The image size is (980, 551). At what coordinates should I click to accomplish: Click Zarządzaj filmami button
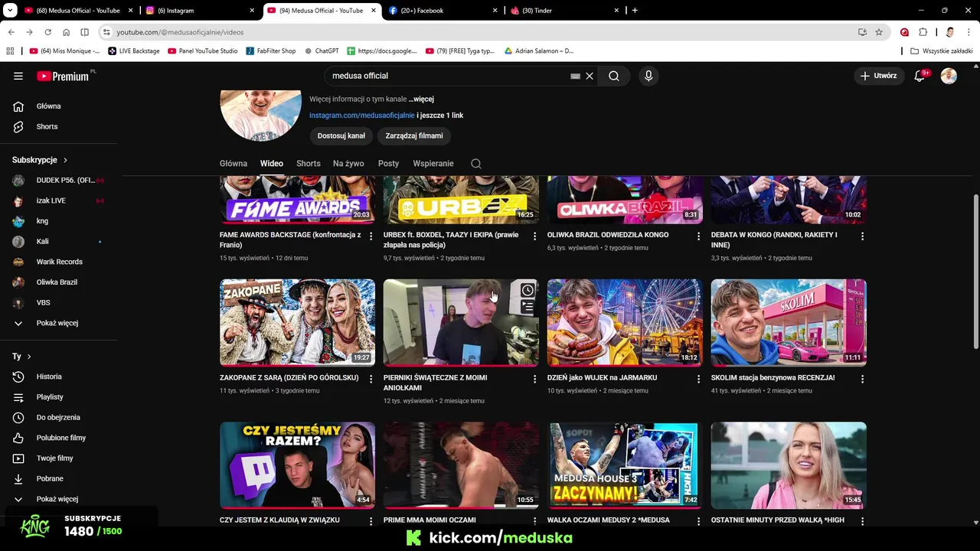pyautogui.click(x=414, y=135)
